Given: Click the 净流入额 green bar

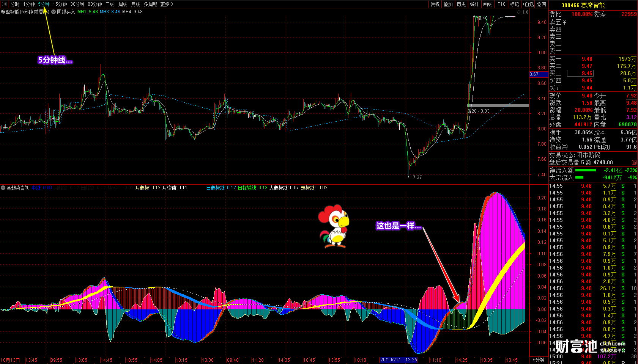Looking at the screenshot, I should coord(586,170).
